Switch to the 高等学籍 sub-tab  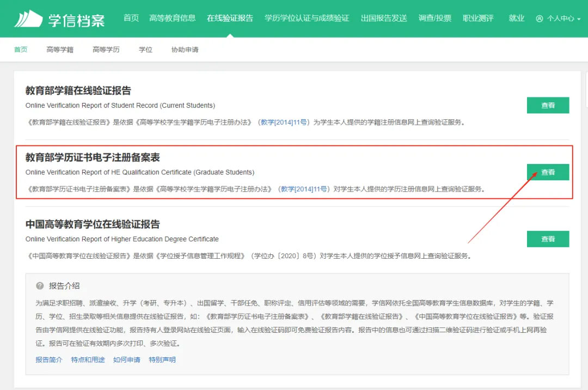[x=60, y=50]
